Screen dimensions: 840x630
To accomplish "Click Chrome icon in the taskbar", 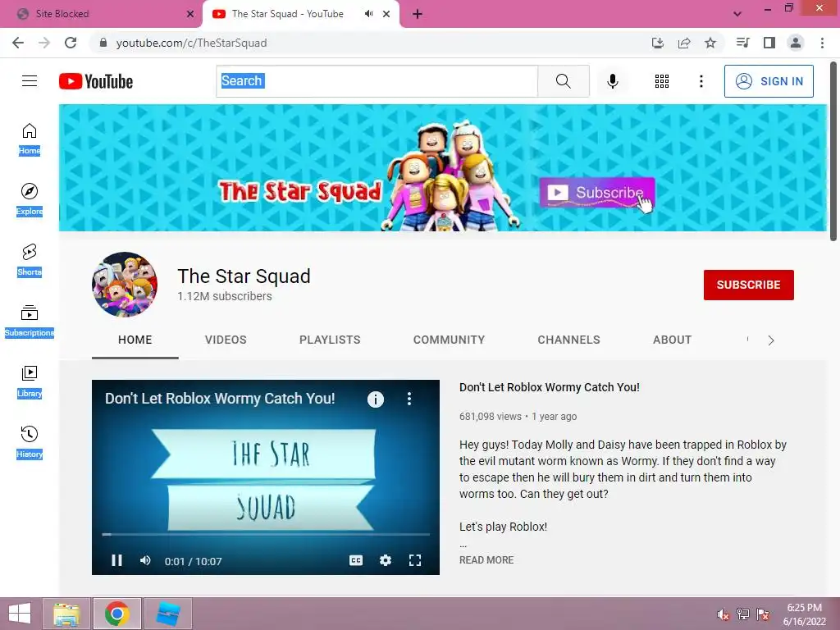I will 117,614.
